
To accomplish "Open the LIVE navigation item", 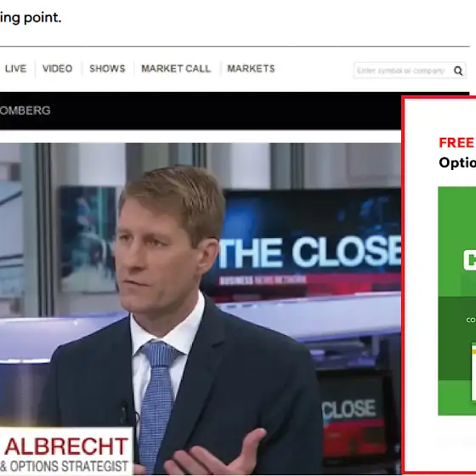I will click(x=16, y=69).
